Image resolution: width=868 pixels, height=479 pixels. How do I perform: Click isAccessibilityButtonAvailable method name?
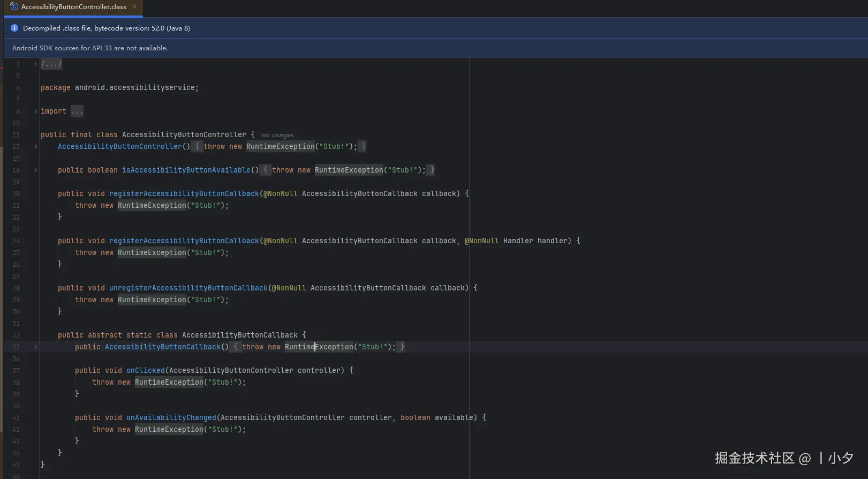click(186, 170)
